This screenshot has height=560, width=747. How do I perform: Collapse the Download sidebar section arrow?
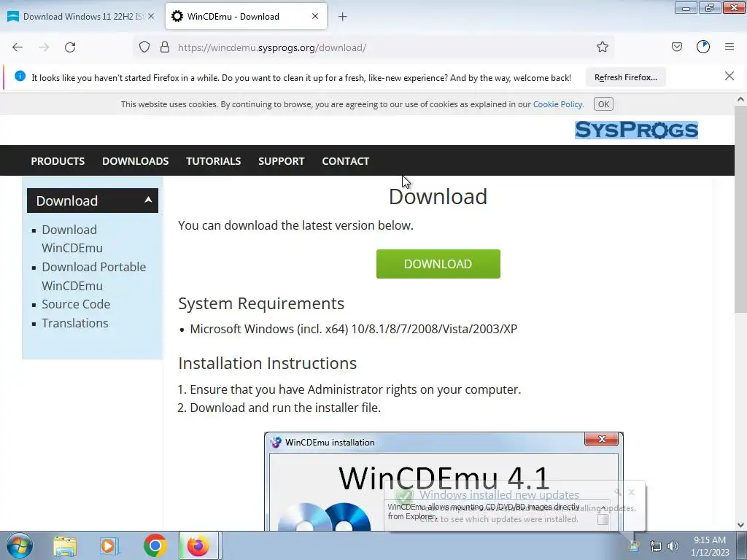pyautogui.click(x=148, y=200)
